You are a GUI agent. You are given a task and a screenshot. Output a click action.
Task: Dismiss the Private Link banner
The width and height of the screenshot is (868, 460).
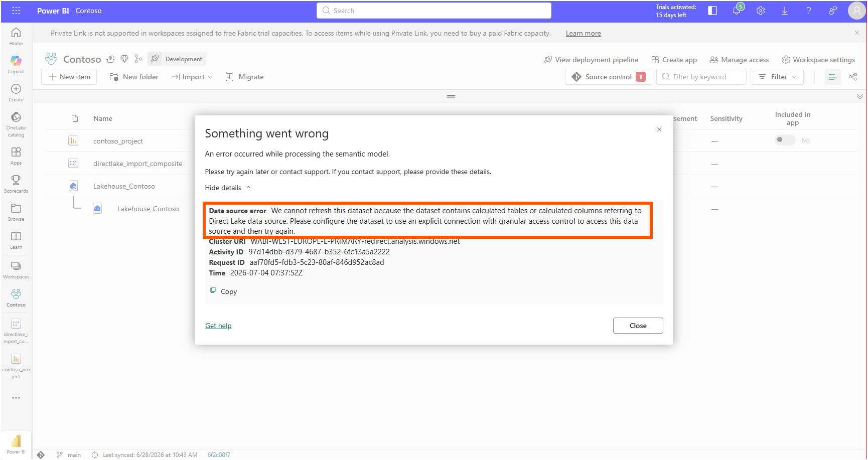pyautogui.click(x=857, y=33)
